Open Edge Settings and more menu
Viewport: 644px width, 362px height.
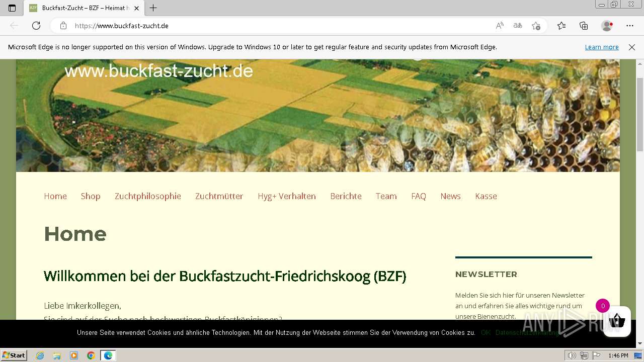[630, 26]
